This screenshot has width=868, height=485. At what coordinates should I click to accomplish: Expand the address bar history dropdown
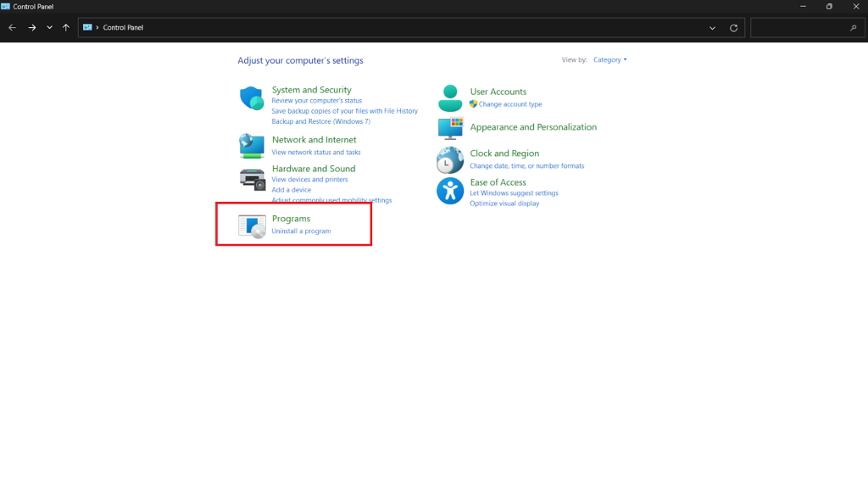pos(712,28)
